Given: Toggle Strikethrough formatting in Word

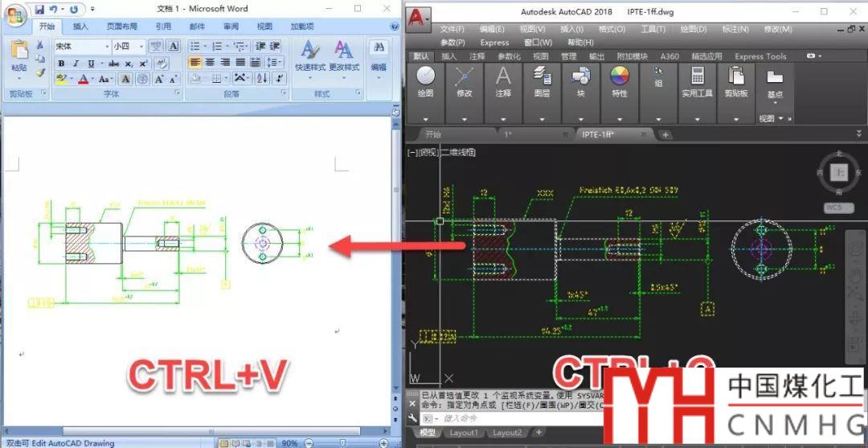Looking at the screenshot, I should click(114, 64).
